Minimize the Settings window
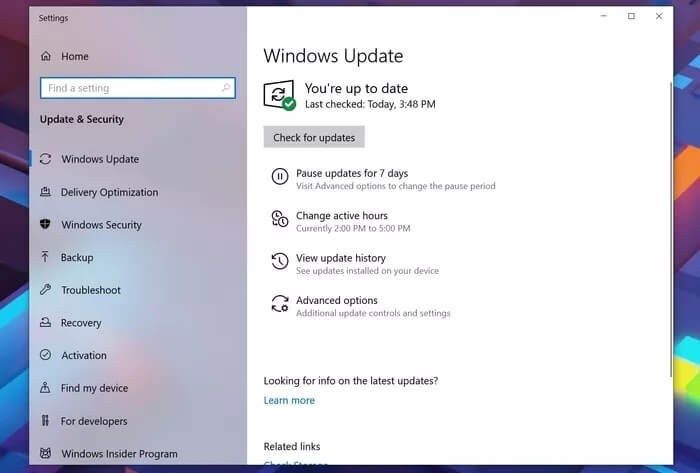 (604, 16)
